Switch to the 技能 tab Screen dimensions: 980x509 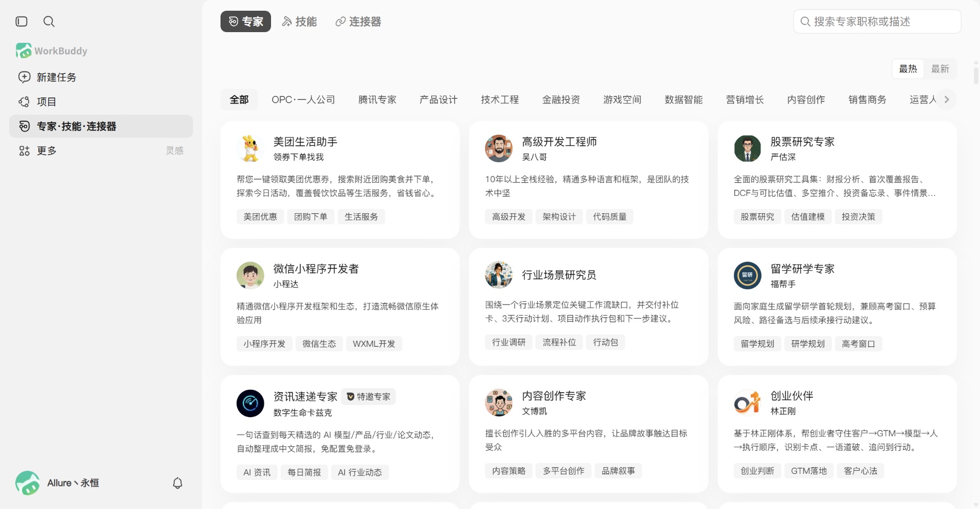coord(299,21)
